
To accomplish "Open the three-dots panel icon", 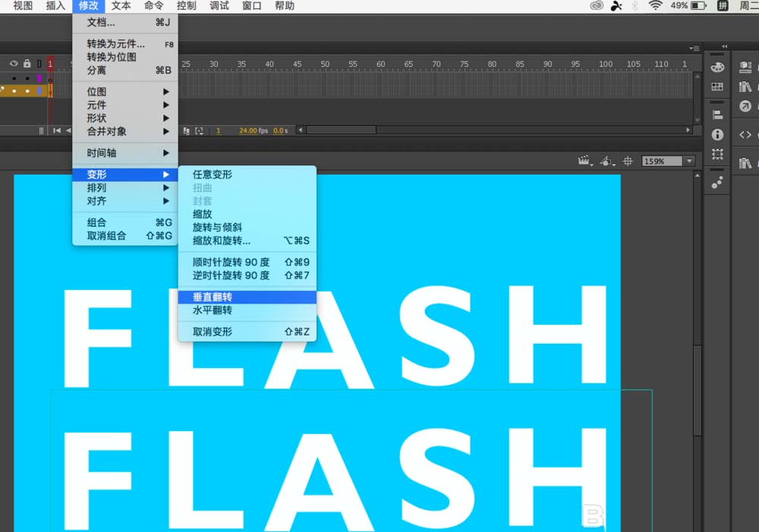I will (x=717, y=182).
